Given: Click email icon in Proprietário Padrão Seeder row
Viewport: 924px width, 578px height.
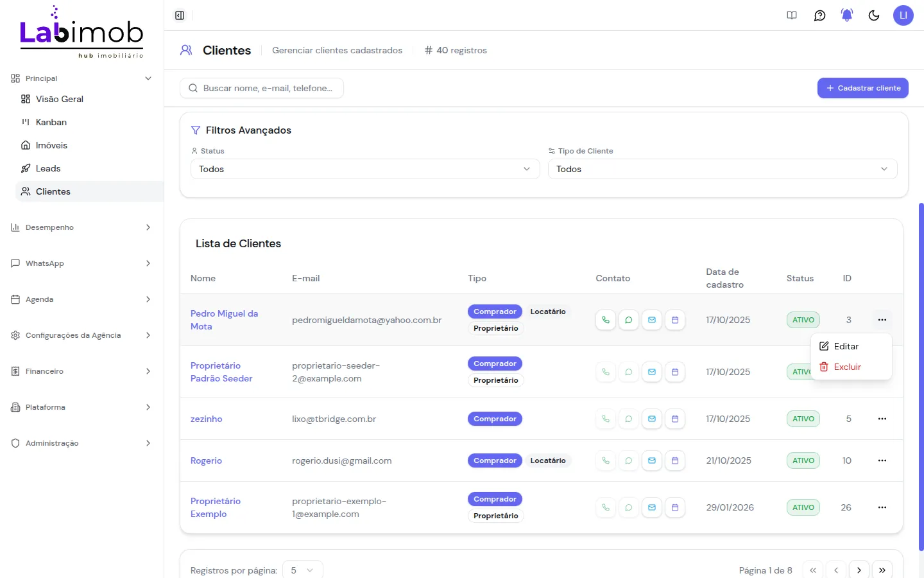Looking at the screenshot, I should coord(652,372).
